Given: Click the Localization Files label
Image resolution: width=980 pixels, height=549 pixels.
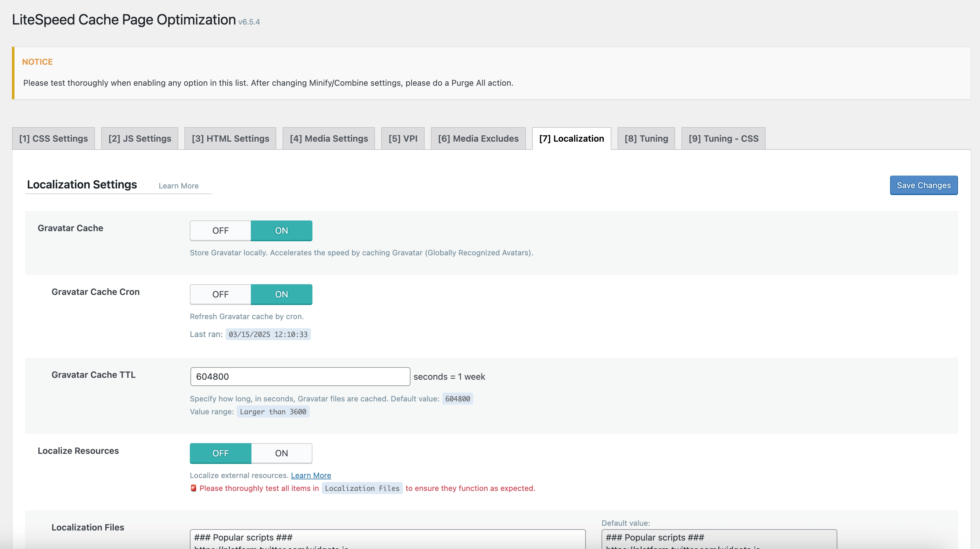Looking at the screenshot, I should [88, 528].
